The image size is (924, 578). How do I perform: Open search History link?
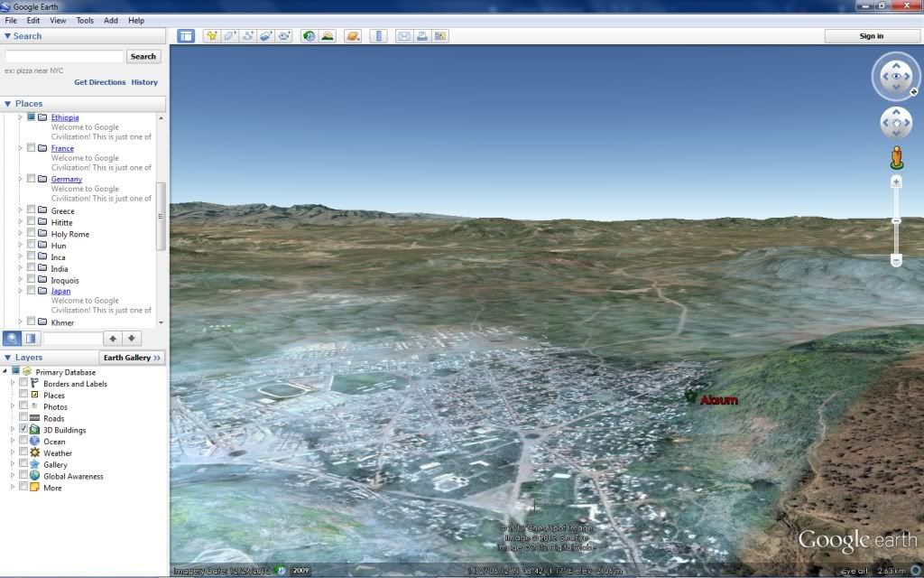144,82
